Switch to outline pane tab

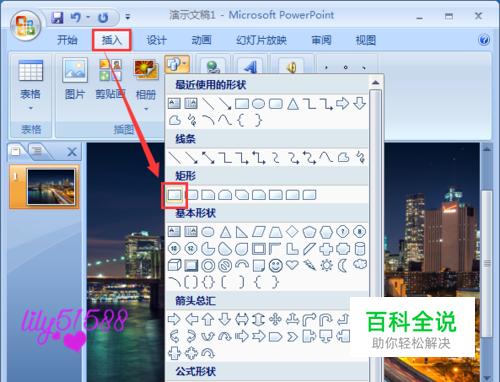(x=37, y=152)
